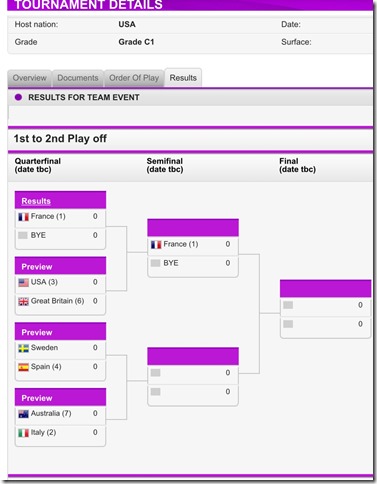Click the Great Britain flag icon

23,302
